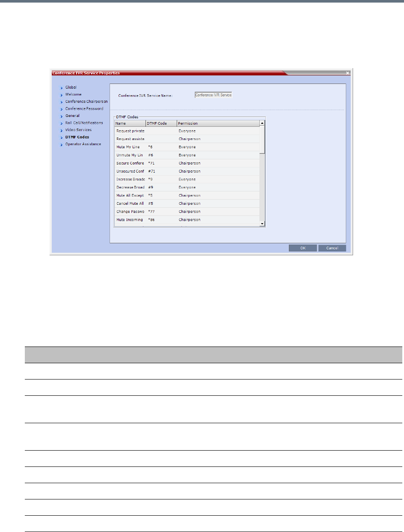Go to Conference Chairperson section

click(x=86, y=102)
